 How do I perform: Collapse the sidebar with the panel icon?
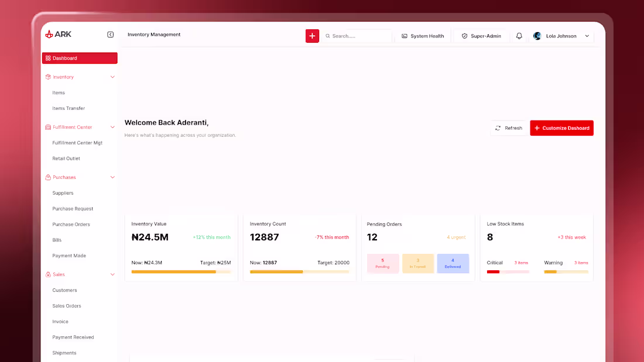tap(111, 35)
